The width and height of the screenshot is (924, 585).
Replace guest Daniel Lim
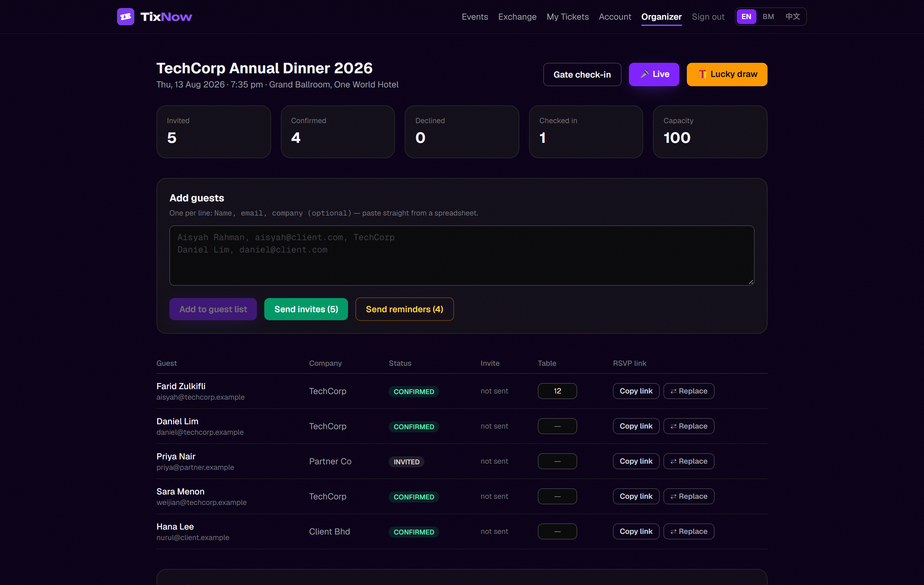tap(689, 426)
